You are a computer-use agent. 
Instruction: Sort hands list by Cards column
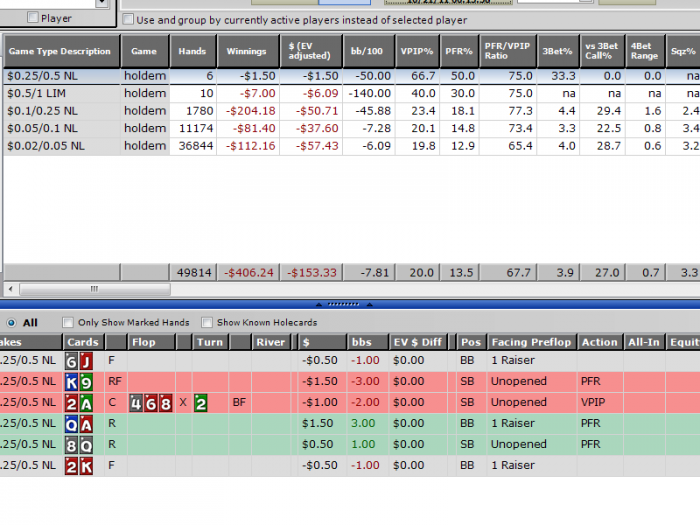pos(83,342)
